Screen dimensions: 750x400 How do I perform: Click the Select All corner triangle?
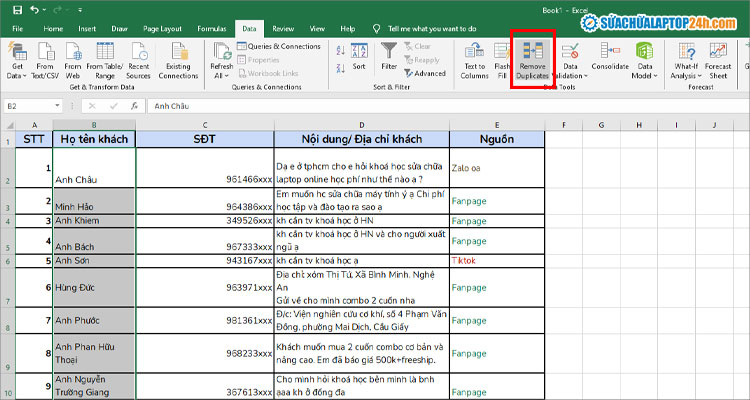coord(10,126)
